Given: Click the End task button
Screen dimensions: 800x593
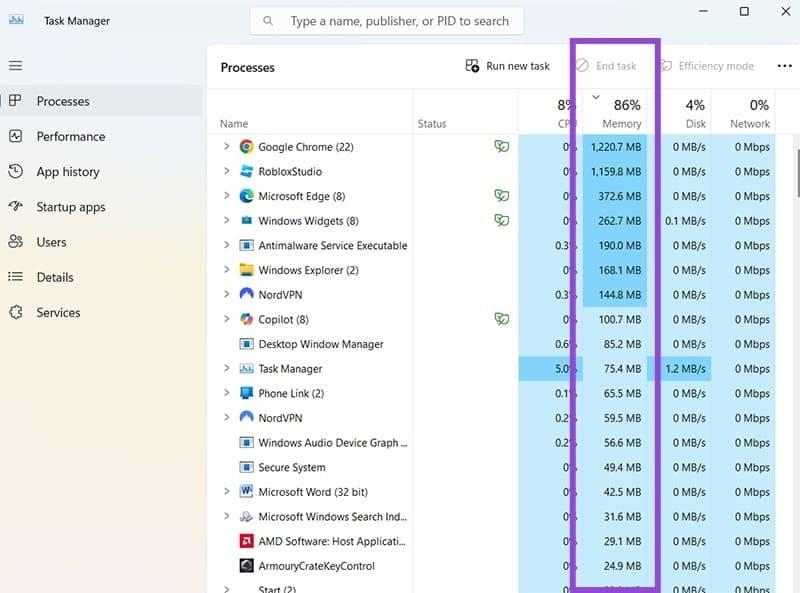Looking at the screenshot, I should pos(606,66).
